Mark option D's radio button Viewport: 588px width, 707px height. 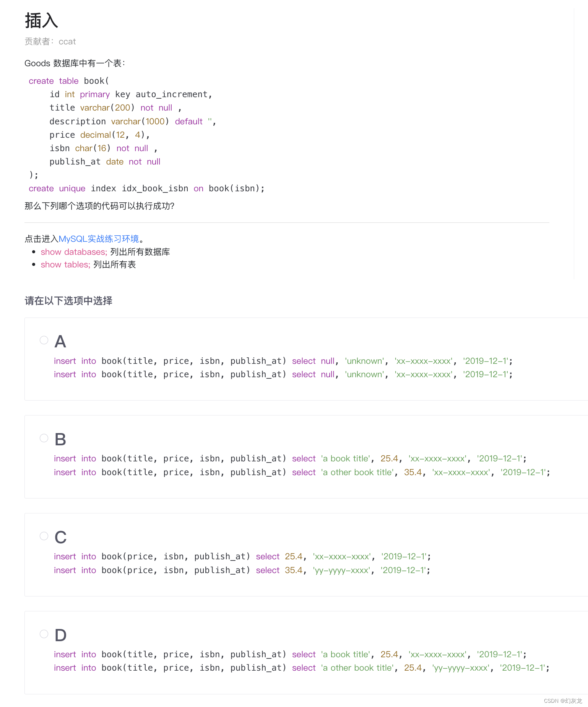click(44, 634)
